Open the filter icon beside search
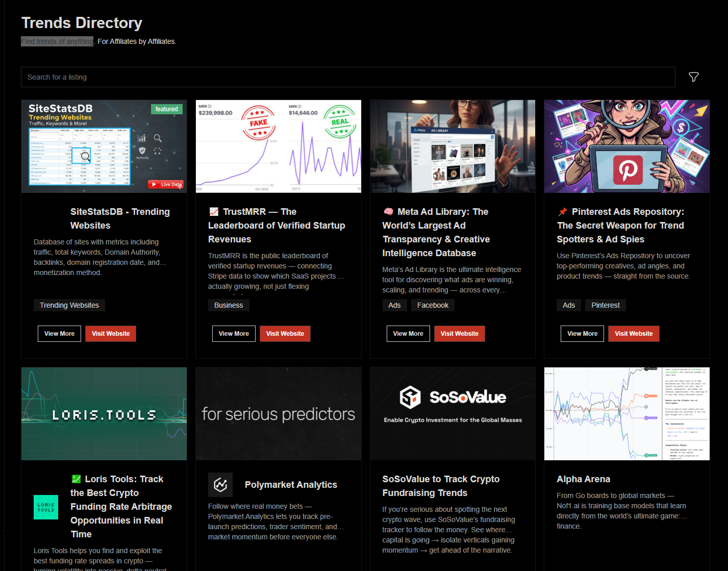The width and height of the screenshot is (728, 571). (x=693, y=77)
